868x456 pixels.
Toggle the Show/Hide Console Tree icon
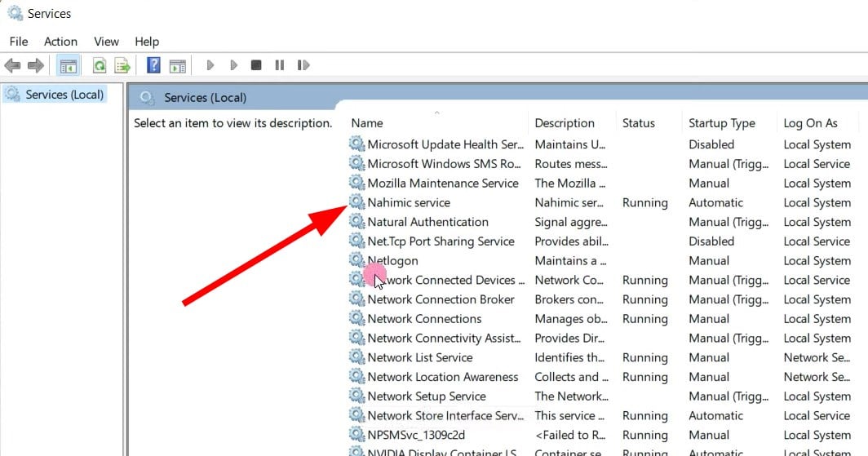tap(69, 66)
